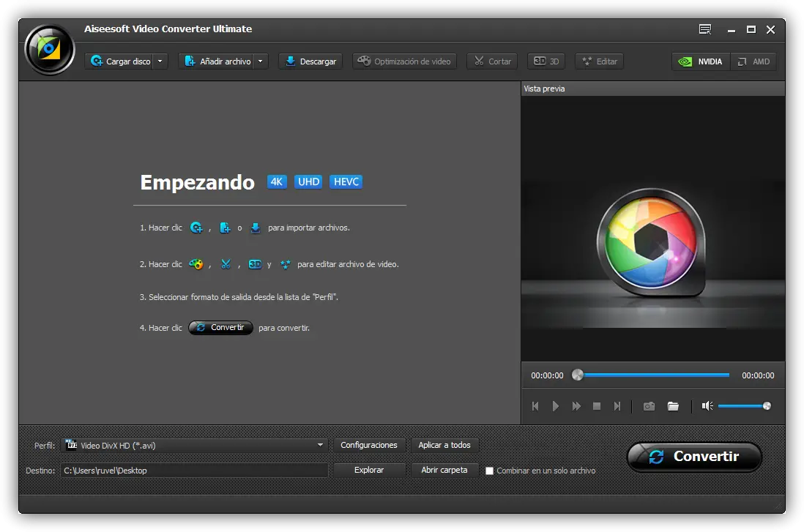Click the Explorar button
The height and width of the screenshot is (532, 804).
[369, 470]
